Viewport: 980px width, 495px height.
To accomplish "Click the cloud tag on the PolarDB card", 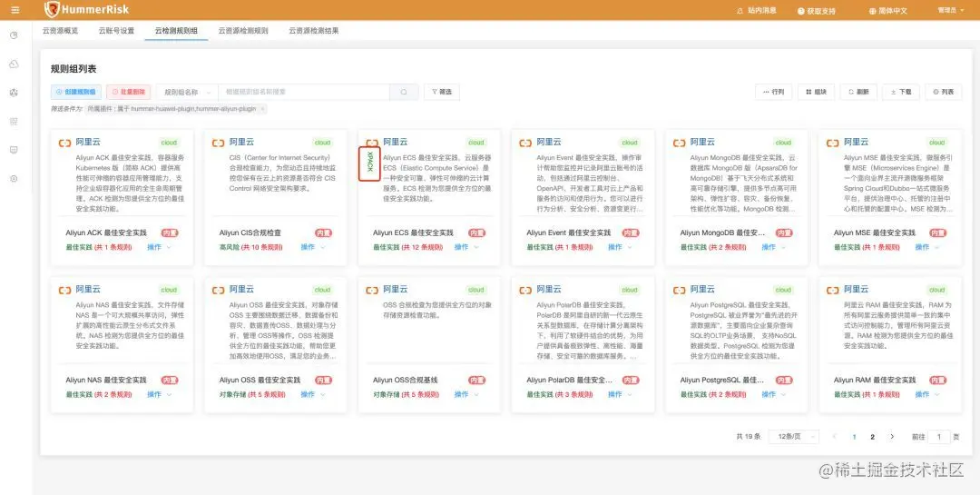I will coord(630,291).
